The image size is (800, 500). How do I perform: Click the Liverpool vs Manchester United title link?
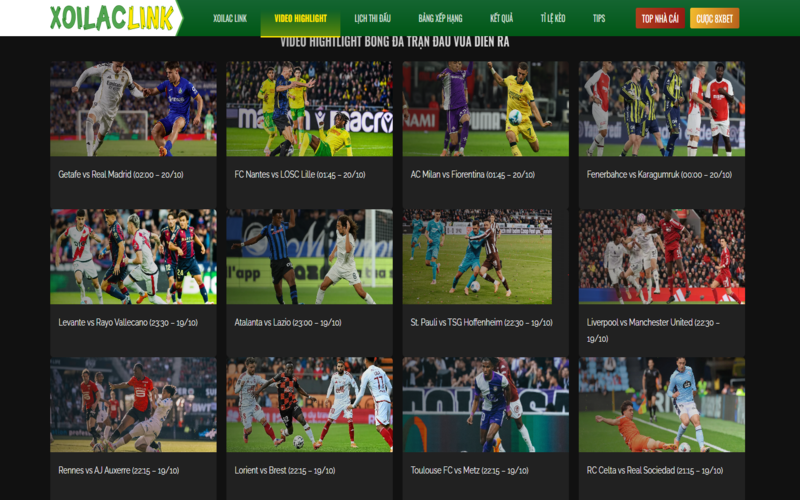coord(653,323)
